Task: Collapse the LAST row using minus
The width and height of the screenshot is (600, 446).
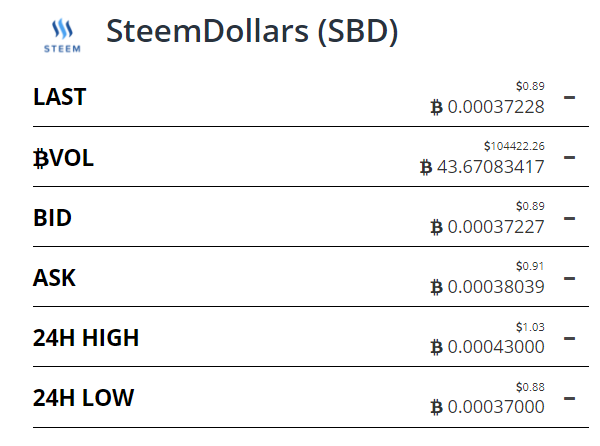Action: (570, 97)
